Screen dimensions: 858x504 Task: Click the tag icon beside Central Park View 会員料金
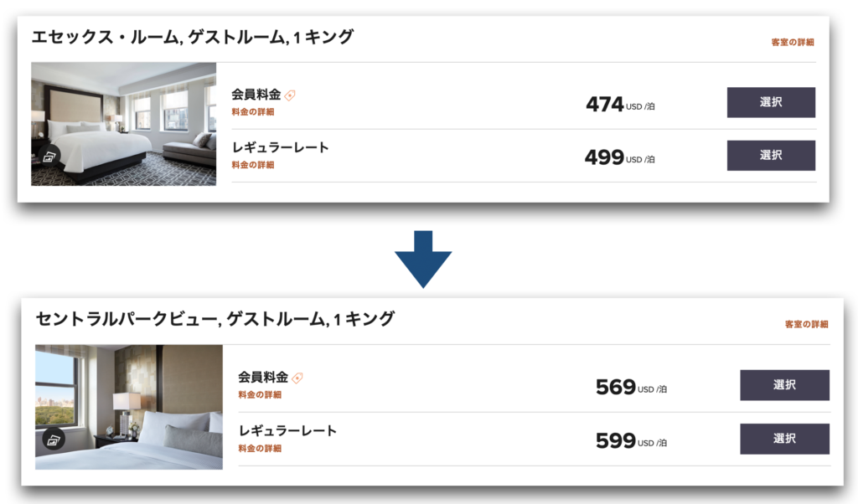coord(297,378)
